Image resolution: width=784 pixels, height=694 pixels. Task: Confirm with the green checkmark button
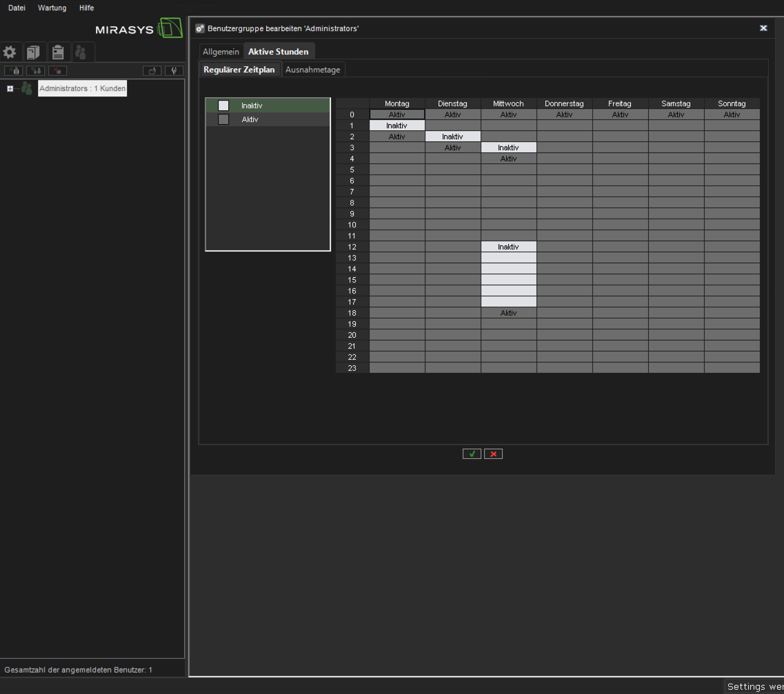point(472,453)
